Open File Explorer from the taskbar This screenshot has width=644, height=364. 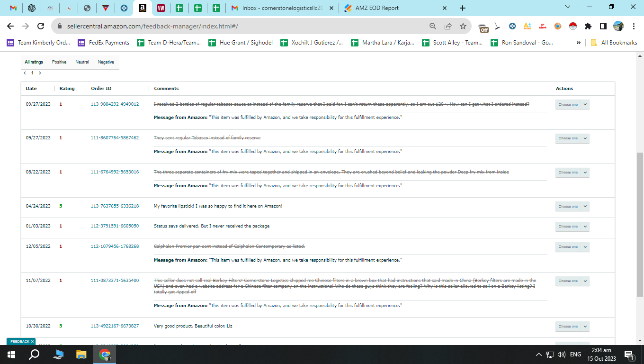point(81,355)
